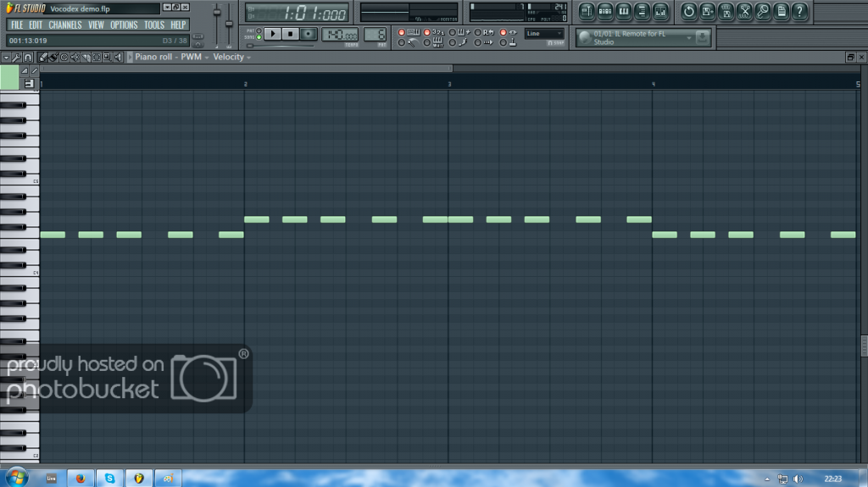This screenshot has height=487, width=868.
Task: Switch to song mode with SONG radio
Action: tap(259, 37)
